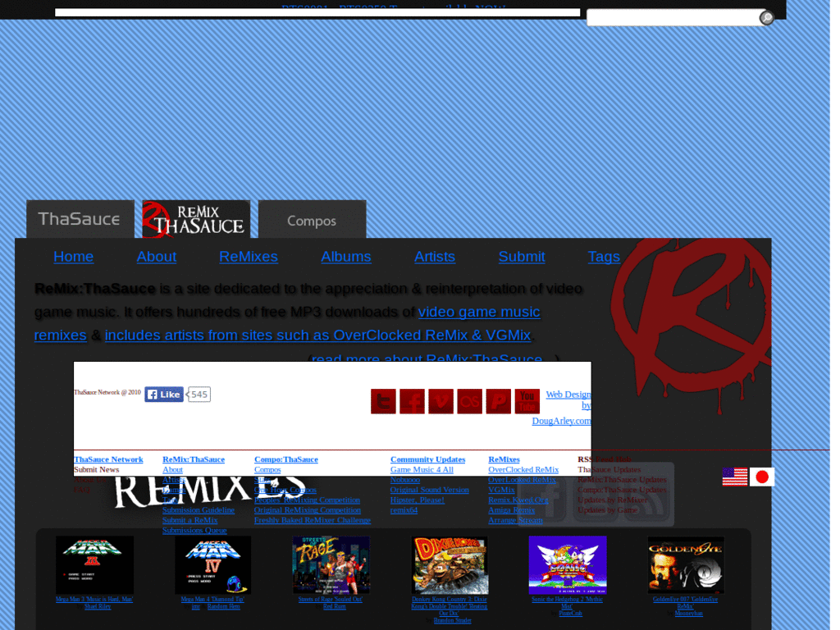Open the Mega Man 3 cover thumbnail
This screenshot has width=840, height=630.
[x=94, y=564]
